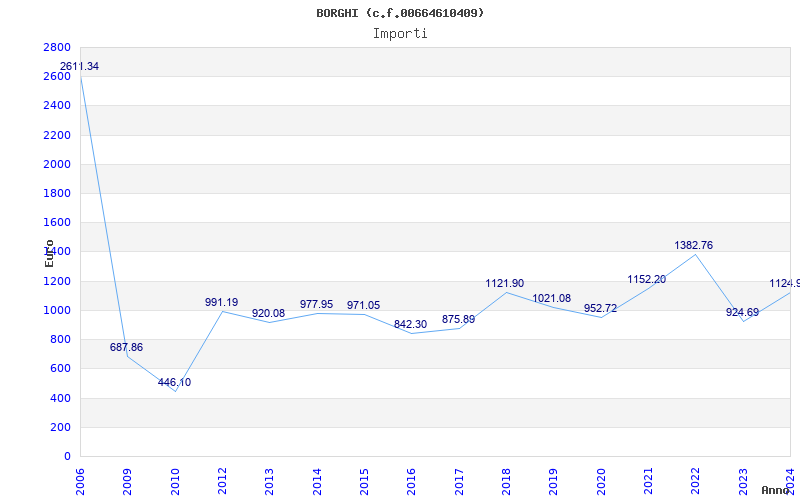Click the 2800 y-axis value

[57, 47]
